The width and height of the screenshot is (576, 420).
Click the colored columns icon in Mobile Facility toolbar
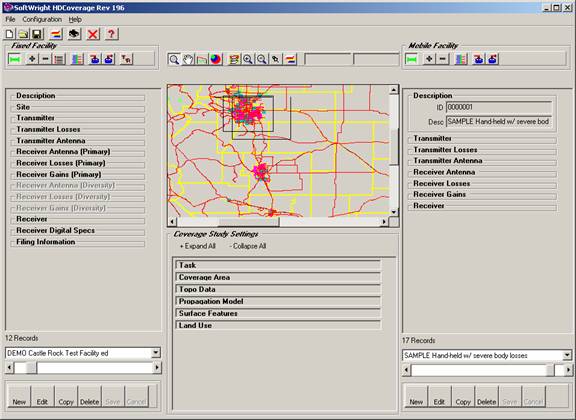tap(461, 59)
